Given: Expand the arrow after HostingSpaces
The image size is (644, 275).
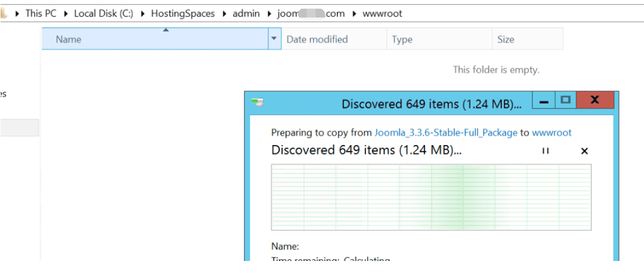Looking at the screenshot, I should pyautogui.click(x=224, y=13).
